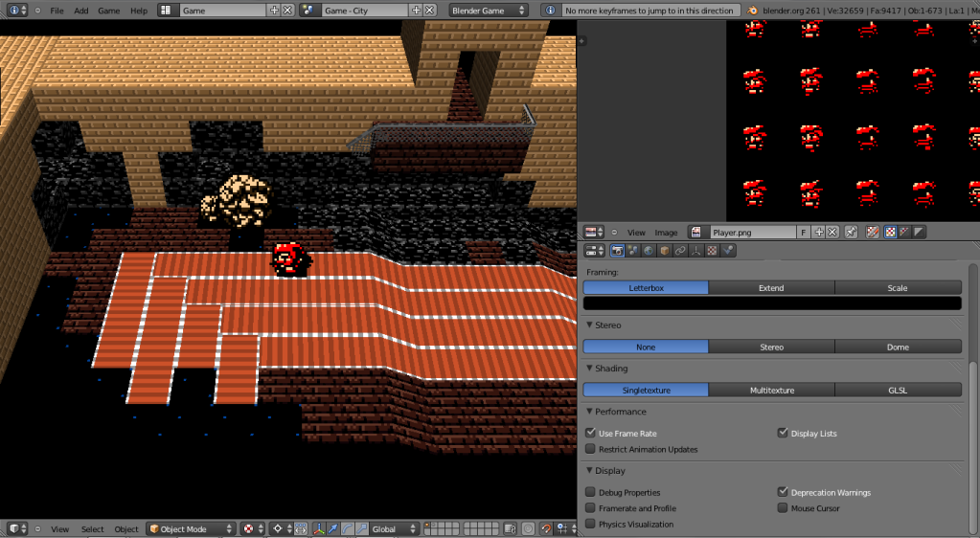Toggle the 3D manipulator axes icon

318,528
